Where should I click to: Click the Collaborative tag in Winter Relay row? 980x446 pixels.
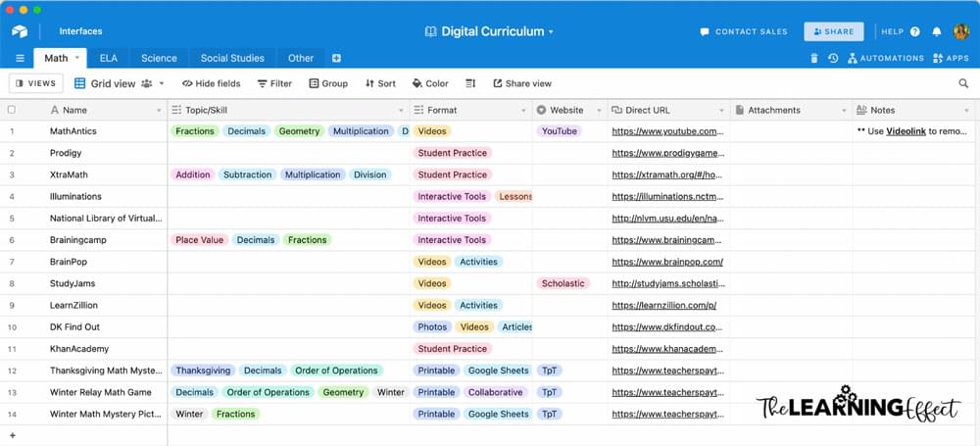click(x=496, y=392)
